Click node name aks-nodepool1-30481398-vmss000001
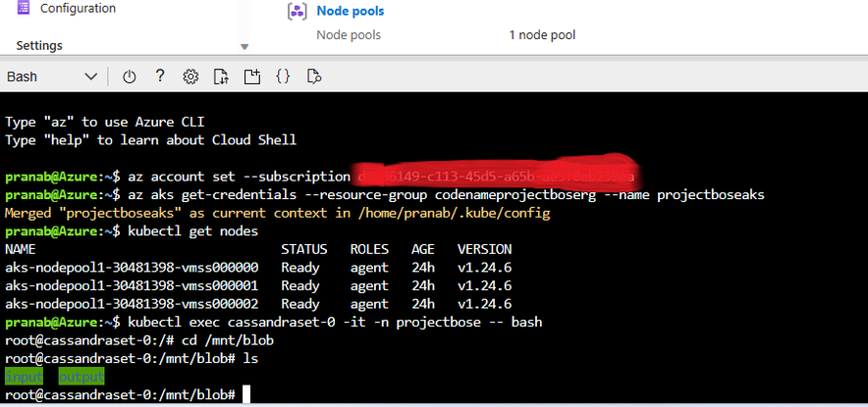Viewport: 868px width, 407px height. pos(132,286)
